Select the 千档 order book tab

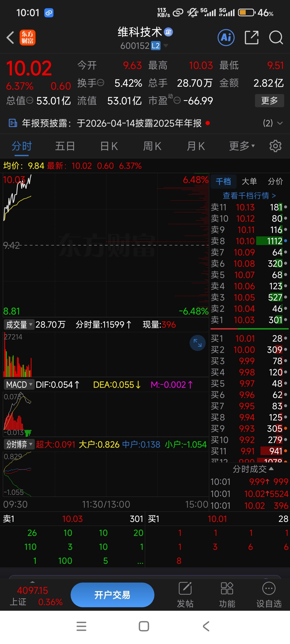[223, 182]
